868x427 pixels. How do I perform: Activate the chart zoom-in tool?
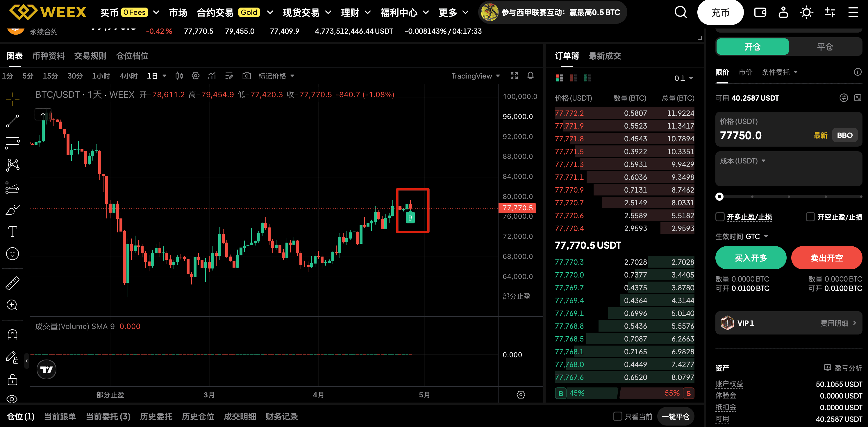pos(12,305)
